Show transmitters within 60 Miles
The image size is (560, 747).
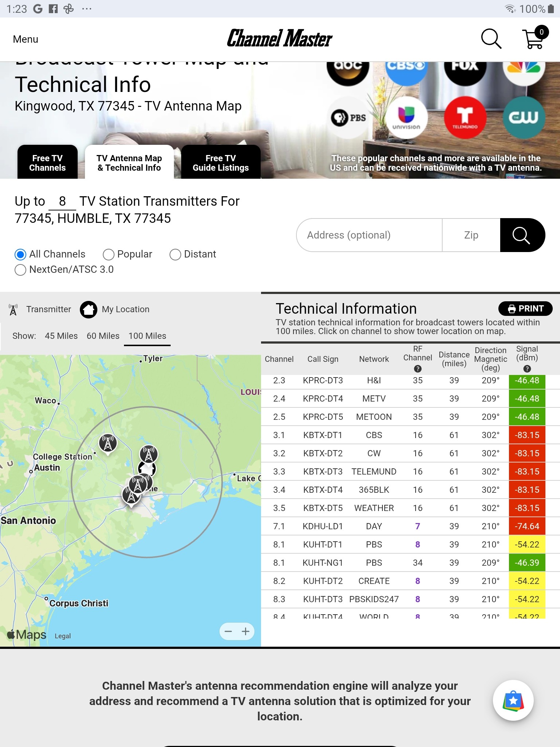[103, 336]
